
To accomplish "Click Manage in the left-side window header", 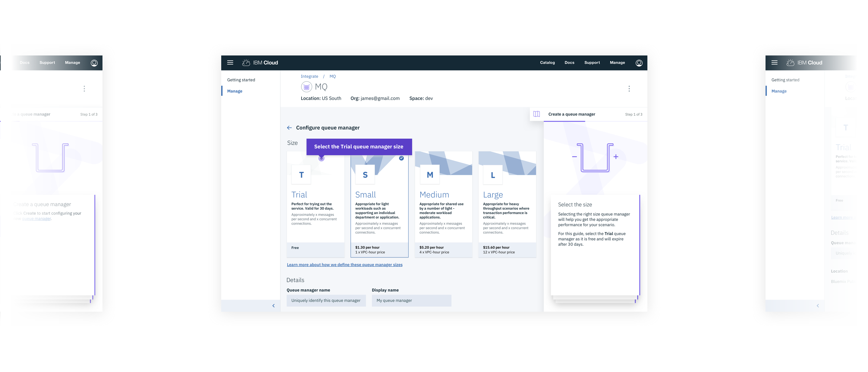I will pyautogui.click(x=72, y=63).
